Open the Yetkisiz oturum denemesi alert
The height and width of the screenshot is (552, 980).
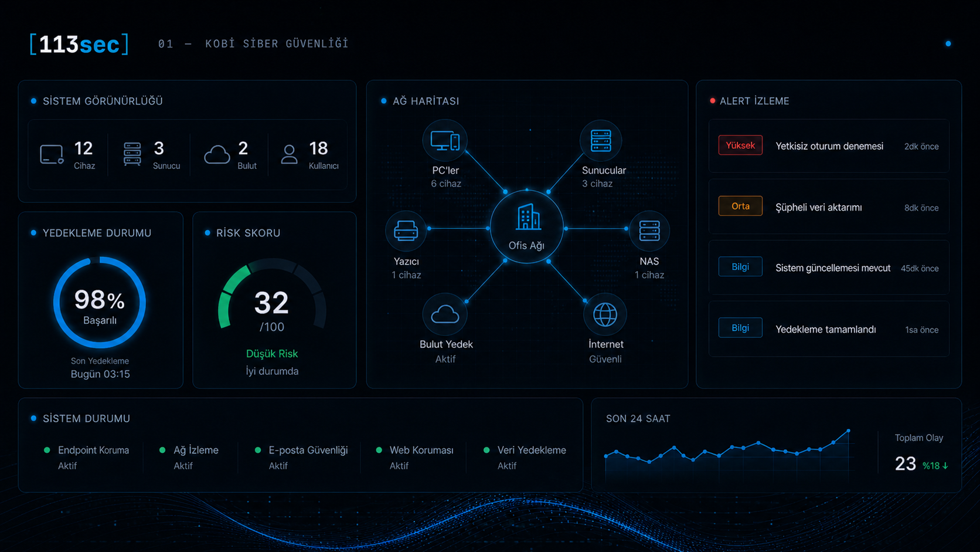tap(829, 146)
